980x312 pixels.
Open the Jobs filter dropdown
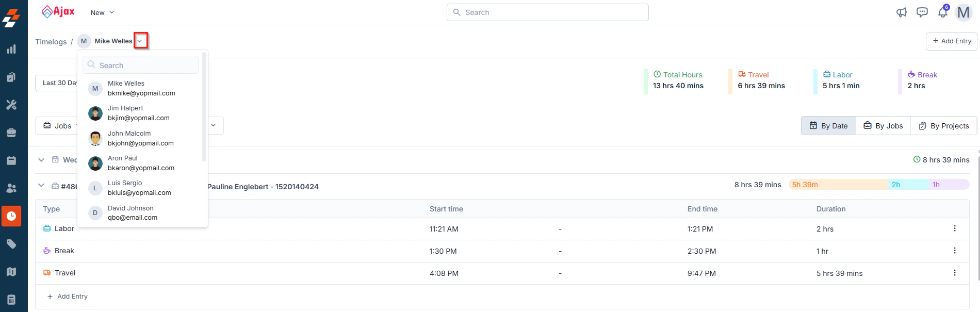point(56,126)
